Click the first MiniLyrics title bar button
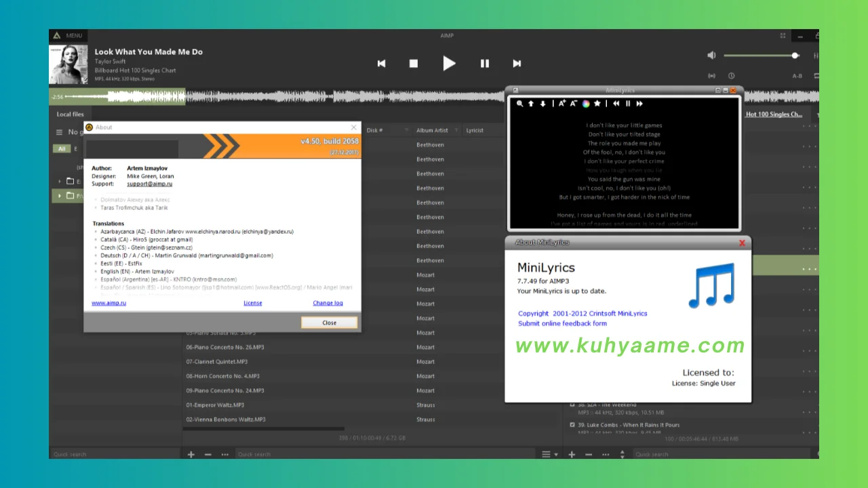 tap(718, 90)
